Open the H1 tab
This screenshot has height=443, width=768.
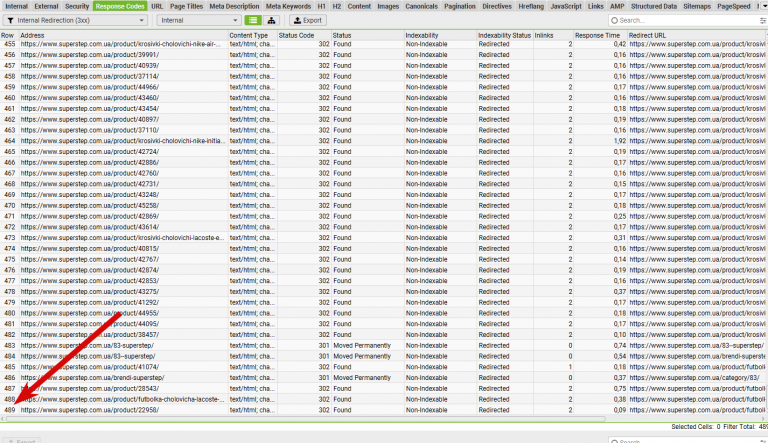tap(321, 6)
